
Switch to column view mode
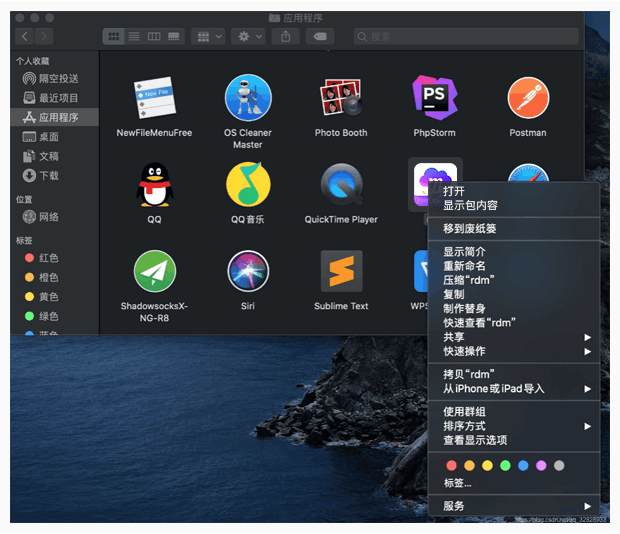click(x=154, y=36)
